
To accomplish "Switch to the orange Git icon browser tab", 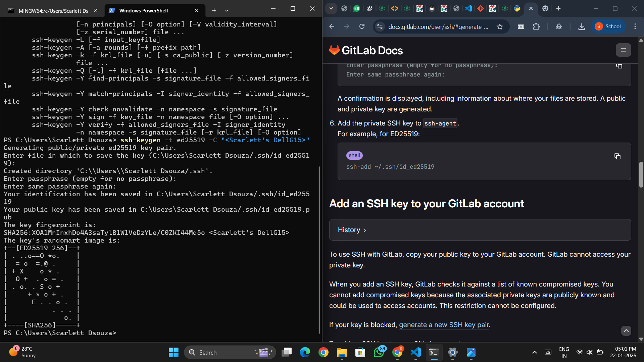I will coord(481,9).
